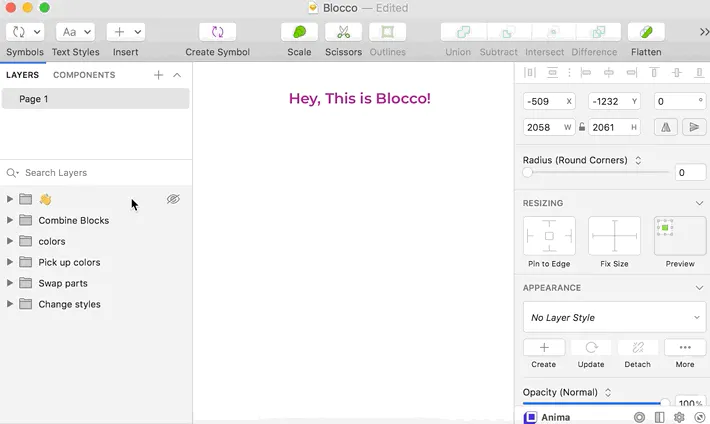Select the Swap parts layer
The height and width of the screenshot is (424, 710).
63,283
